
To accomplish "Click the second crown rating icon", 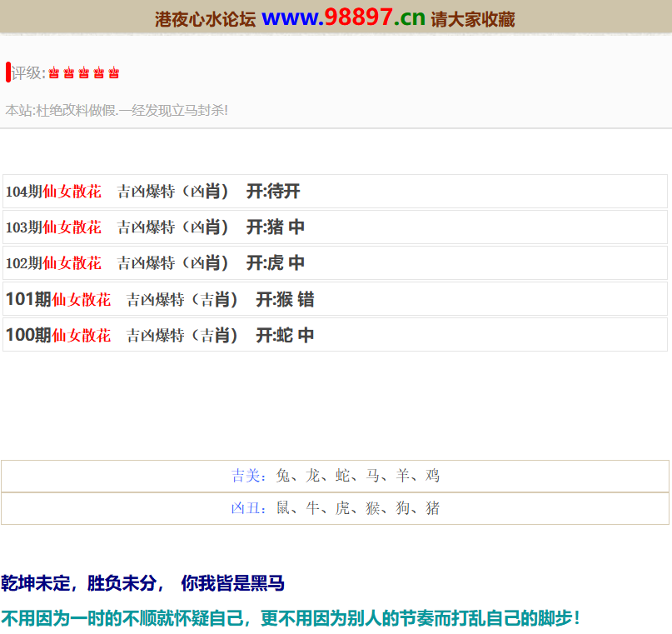I will click(x=69, y=73).
